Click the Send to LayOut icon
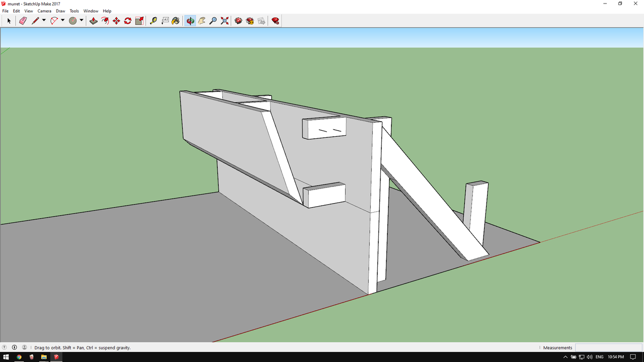644x362 pixels. (x=261, y=21)
